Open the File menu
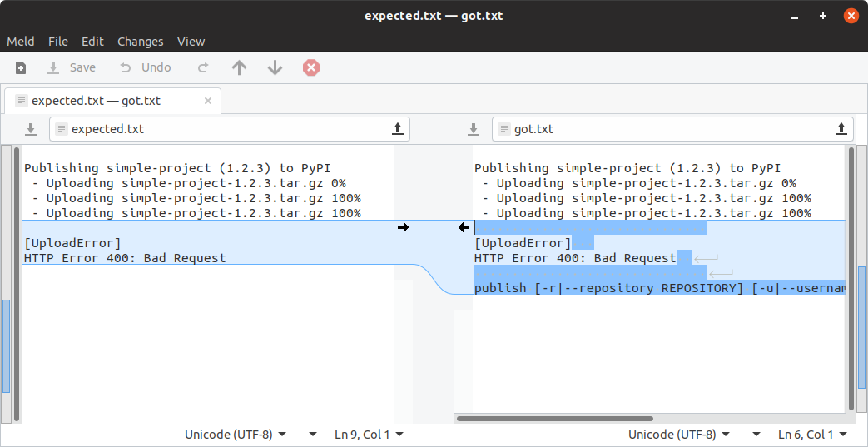868x447 pixels. (58, 42)
